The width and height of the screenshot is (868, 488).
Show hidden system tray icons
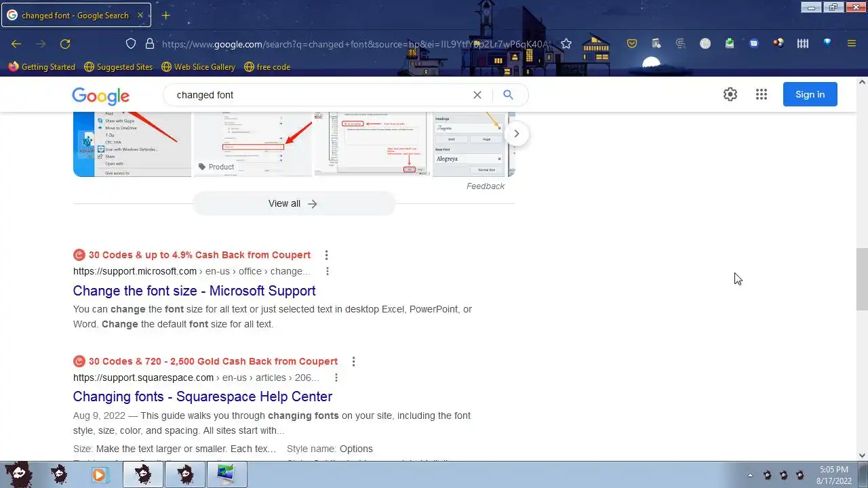(750, 475)
